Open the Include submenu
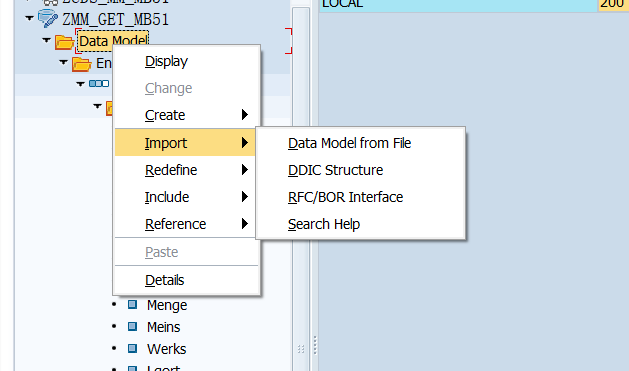Image resolution: width=629 pixels, height=371 pixels. 187,197
